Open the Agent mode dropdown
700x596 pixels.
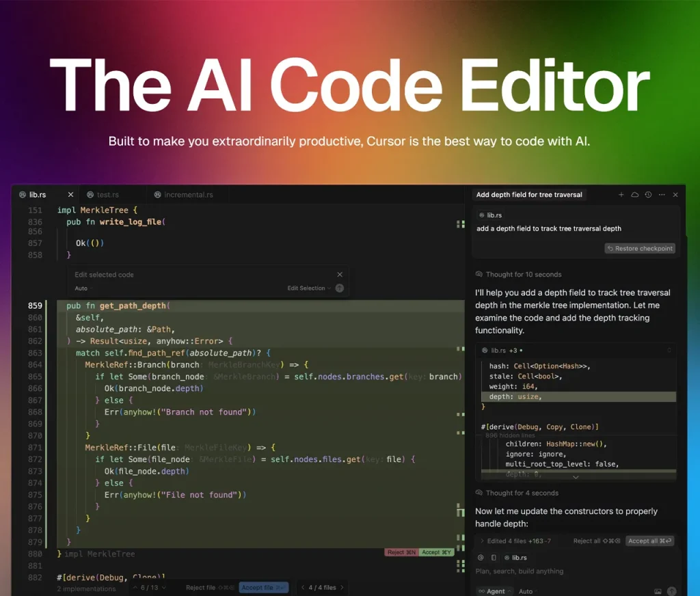495,591
